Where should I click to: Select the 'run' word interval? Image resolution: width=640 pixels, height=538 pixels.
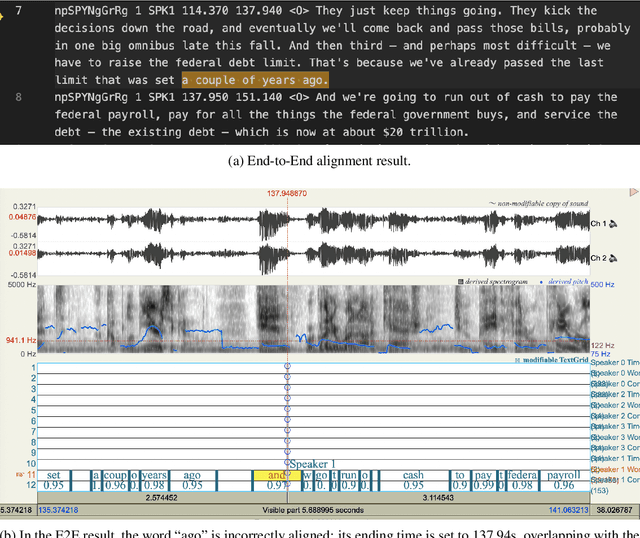click(348, 475)
